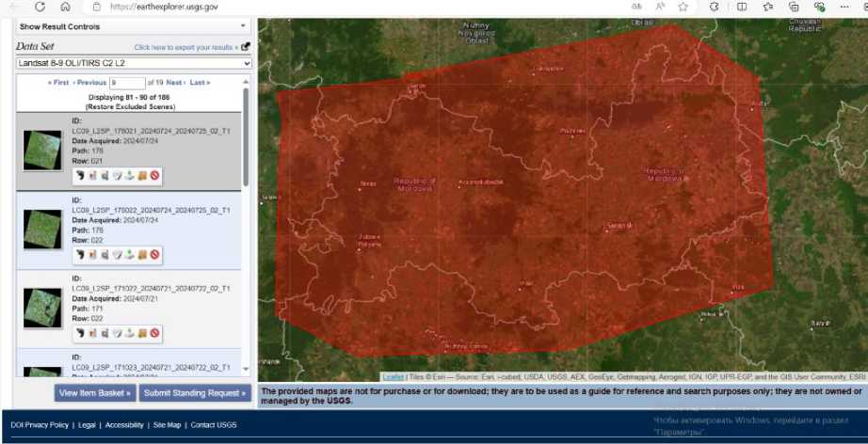Open Legal footer link

pos(87,425)
